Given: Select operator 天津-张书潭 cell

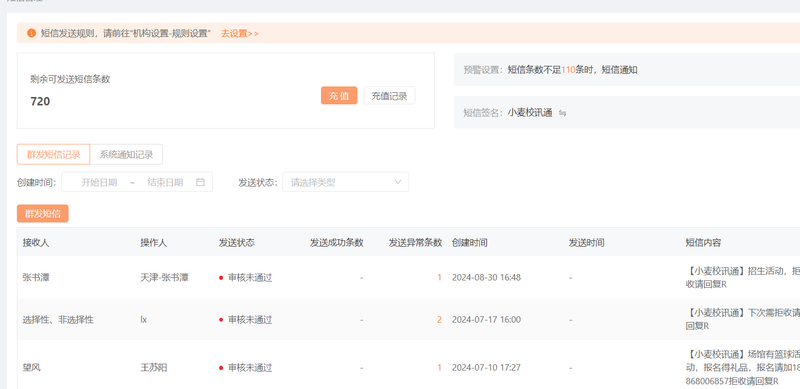Looking at the screenshot, I should [164, 278].
